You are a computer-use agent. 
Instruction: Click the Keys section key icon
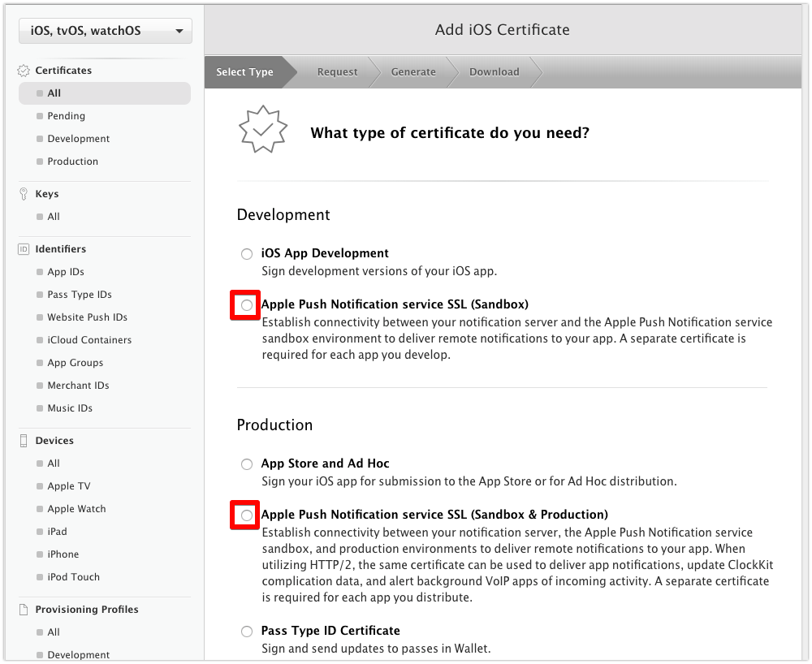click(x=24, y=194)
